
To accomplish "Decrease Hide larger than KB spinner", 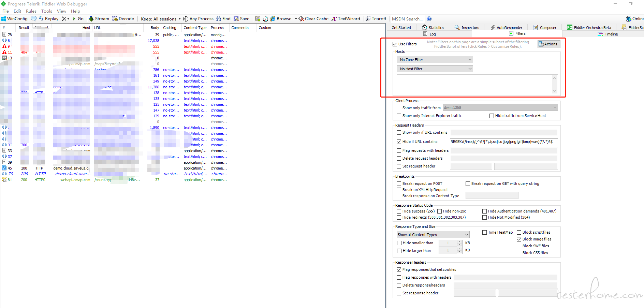I will (459, 252).
